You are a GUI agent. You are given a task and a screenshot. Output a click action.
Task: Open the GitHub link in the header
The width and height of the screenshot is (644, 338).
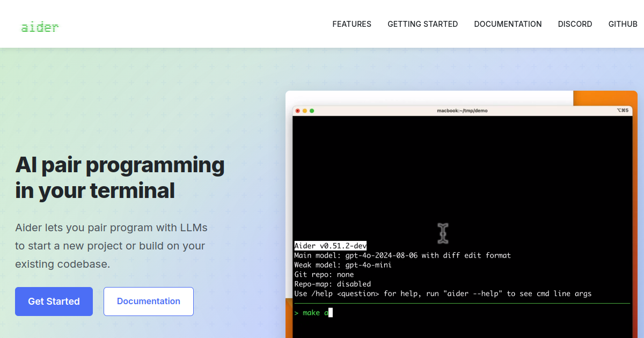pyautogui.click(x=623, y=24)
